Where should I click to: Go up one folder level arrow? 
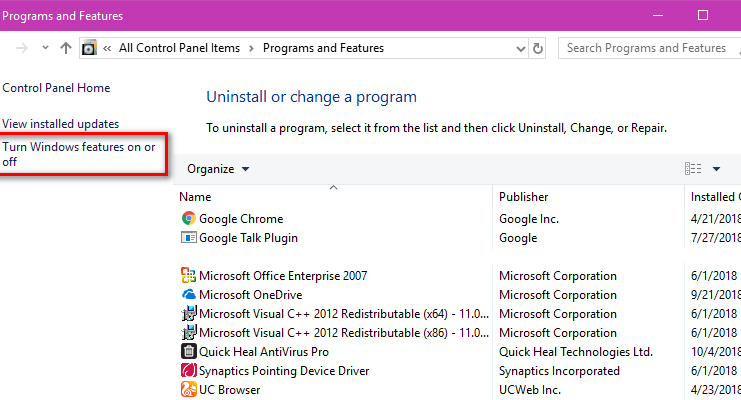coord(66,48)
